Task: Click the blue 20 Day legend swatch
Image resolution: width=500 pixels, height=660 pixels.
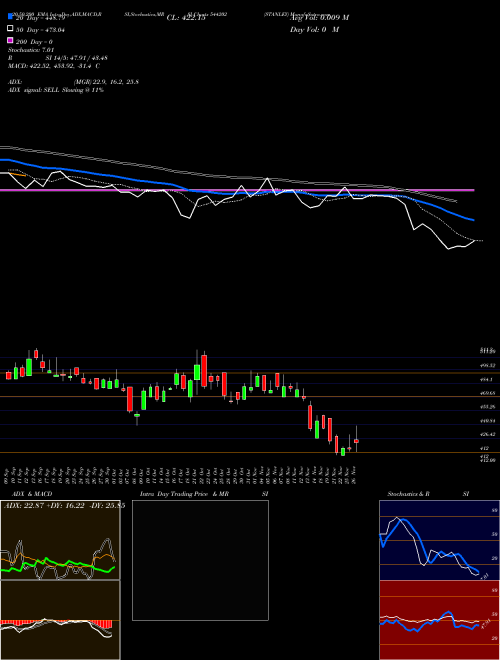Action: click(10, 16)
